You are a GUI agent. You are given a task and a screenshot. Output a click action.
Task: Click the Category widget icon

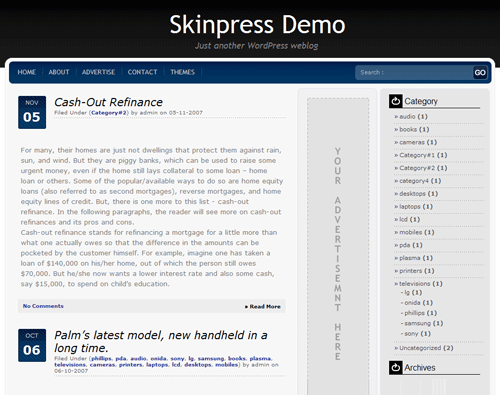pos(396,101)
